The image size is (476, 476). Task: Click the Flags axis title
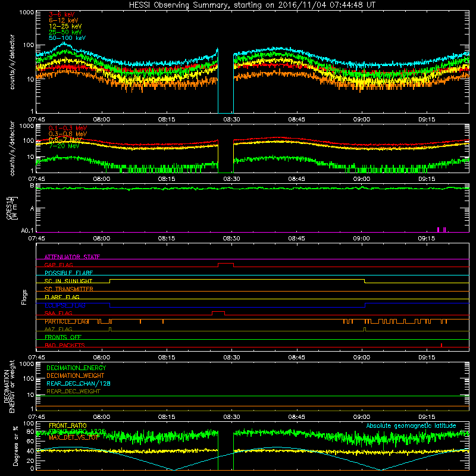[24, 297]
